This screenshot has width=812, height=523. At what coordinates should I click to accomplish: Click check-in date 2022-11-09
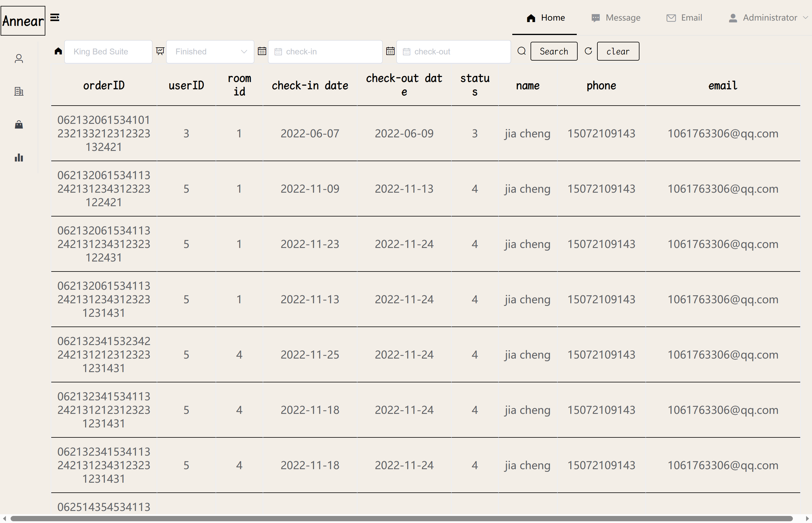tap(310, 189)
